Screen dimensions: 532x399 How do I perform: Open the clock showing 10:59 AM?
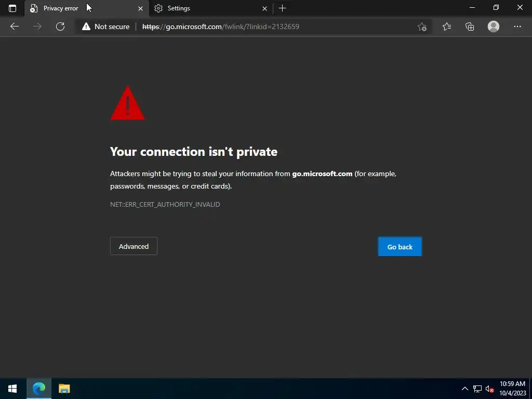click(512, 389)
